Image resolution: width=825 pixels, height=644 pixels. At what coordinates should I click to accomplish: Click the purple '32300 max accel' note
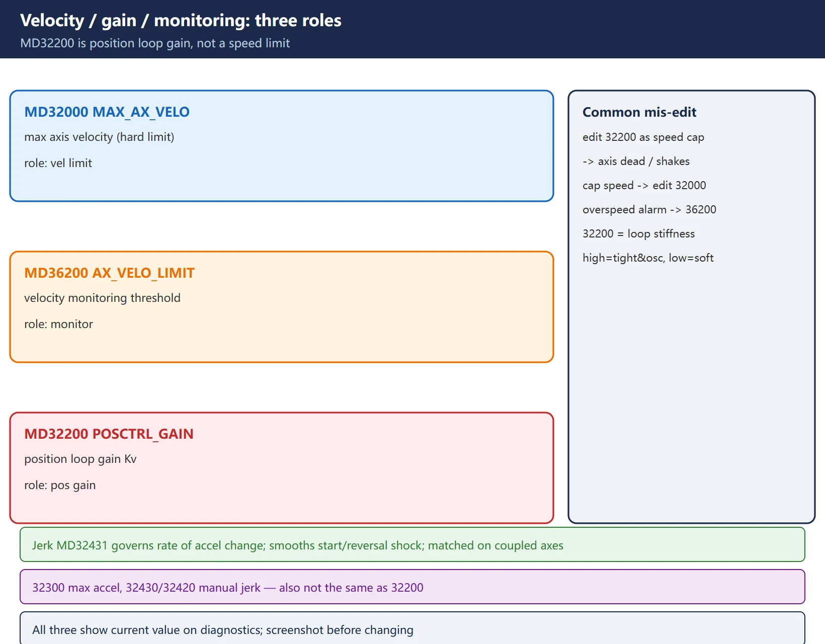[412, 587]
